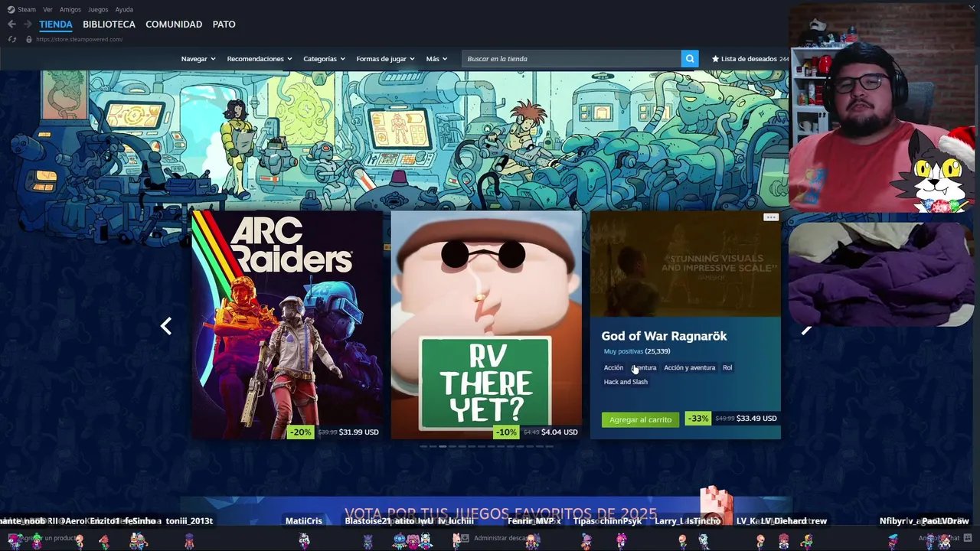Select the Hack and Slash tag
Image resolution: width=980 pixels, height=551 pixels.
pos(626,382)
